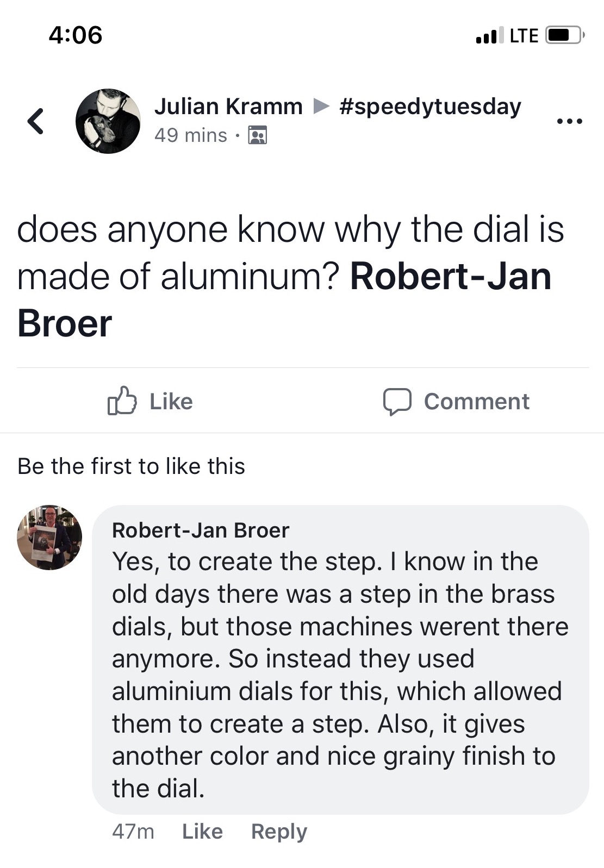Like Robert-Jan Broer's comment
604x868 pixels.
coord(202,832)
